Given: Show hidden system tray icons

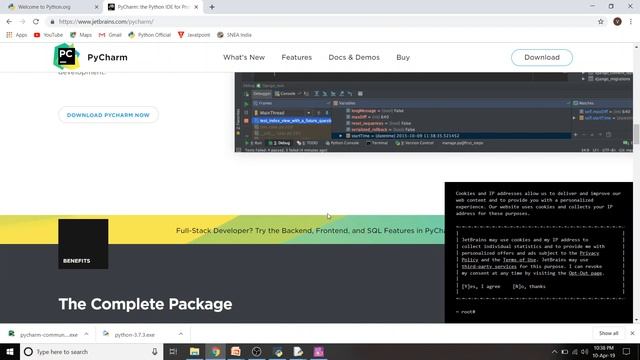Looking at the screenshot, I should pyautogui.click(x=554, y=352).
